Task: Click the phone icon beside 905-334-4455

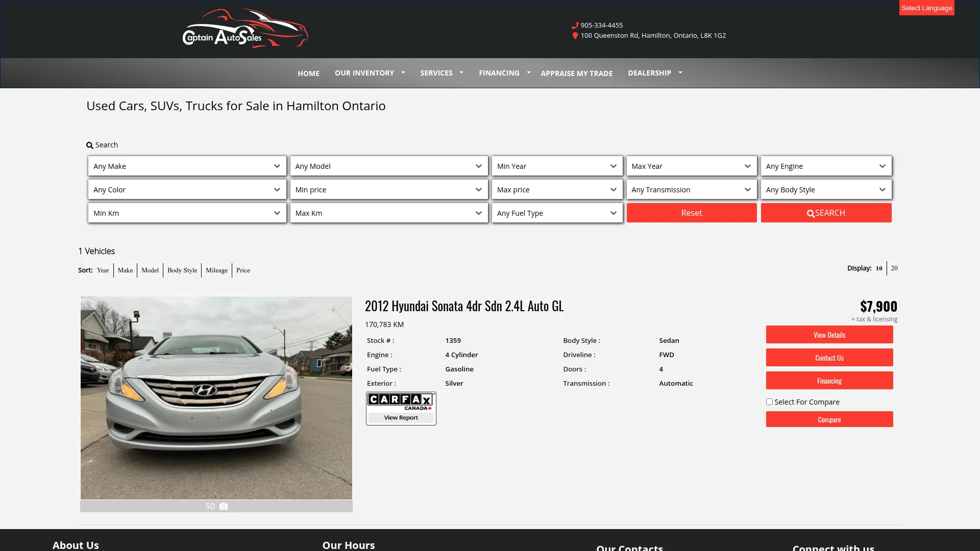Action: tap(575, 25)
